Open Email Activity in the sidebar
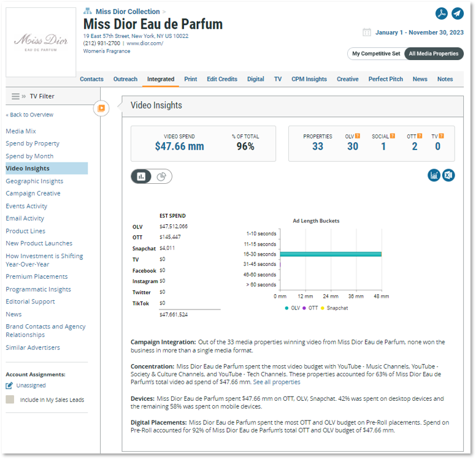The width and height of the screenshot is (476, 459). coord(25,218)
